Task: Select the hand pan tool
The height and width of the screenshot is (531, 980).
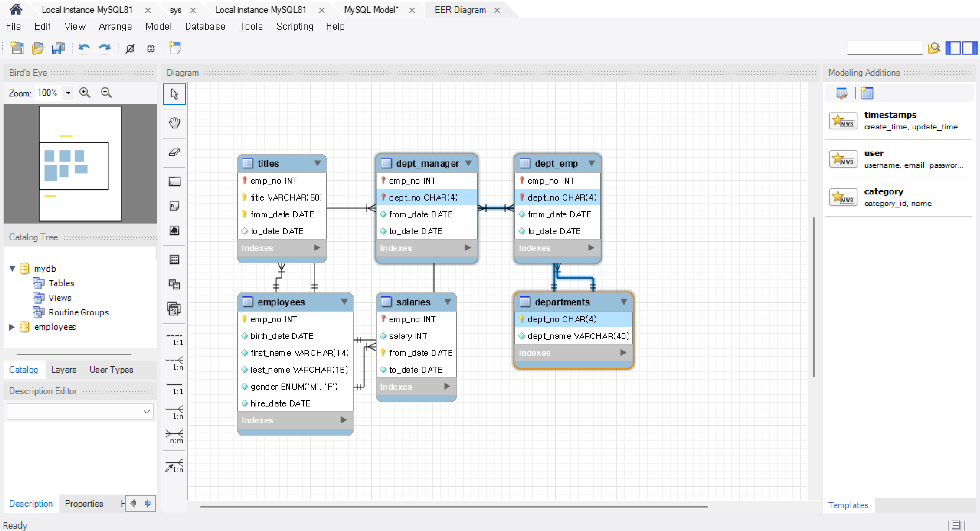Action: (174, 123)
